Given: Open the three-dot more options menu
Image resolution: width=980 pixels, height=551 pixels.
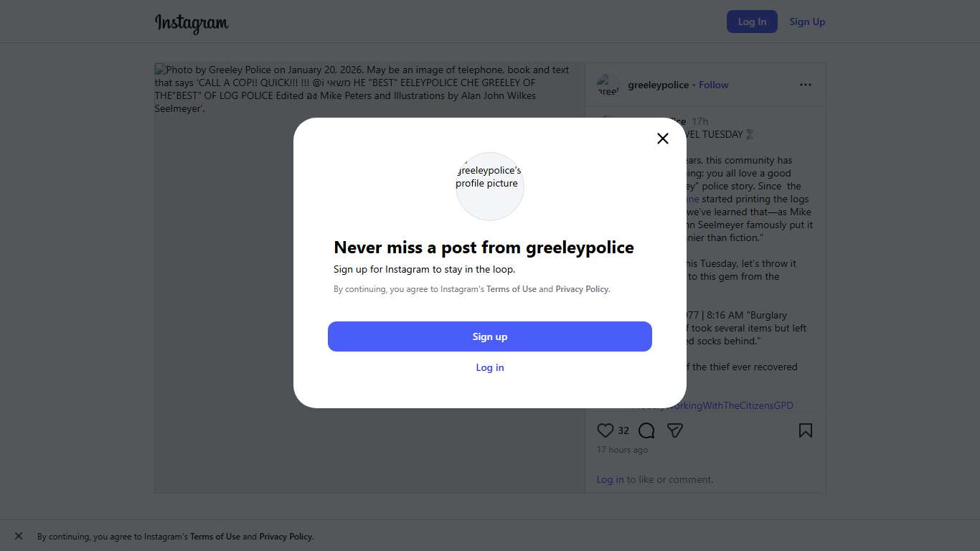Looking at the screenshot, I should (x=806, y=85).
